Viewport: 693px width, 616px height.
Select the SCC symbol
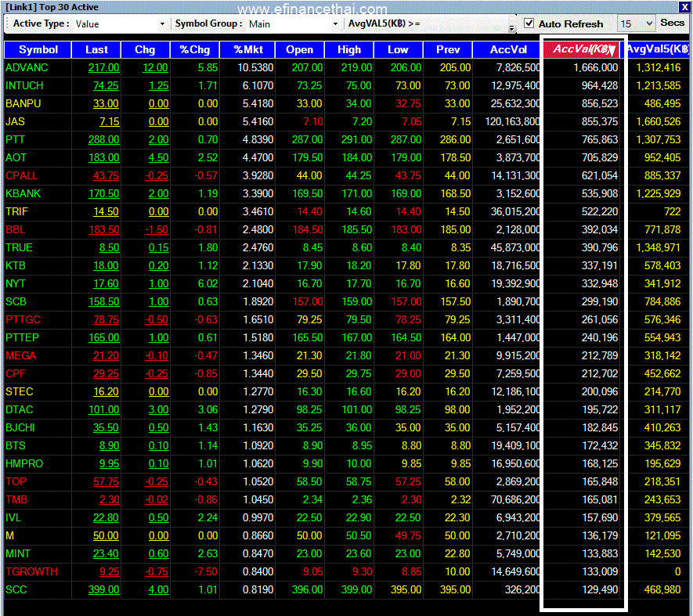click(16, 590)
